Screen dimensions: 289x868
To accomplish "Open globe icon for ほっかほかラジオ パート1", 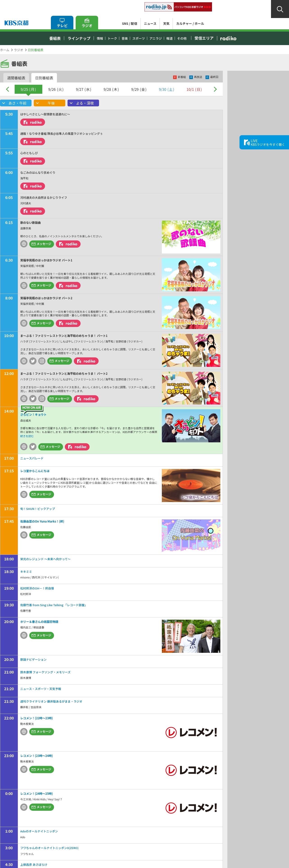I will point(24,286).
